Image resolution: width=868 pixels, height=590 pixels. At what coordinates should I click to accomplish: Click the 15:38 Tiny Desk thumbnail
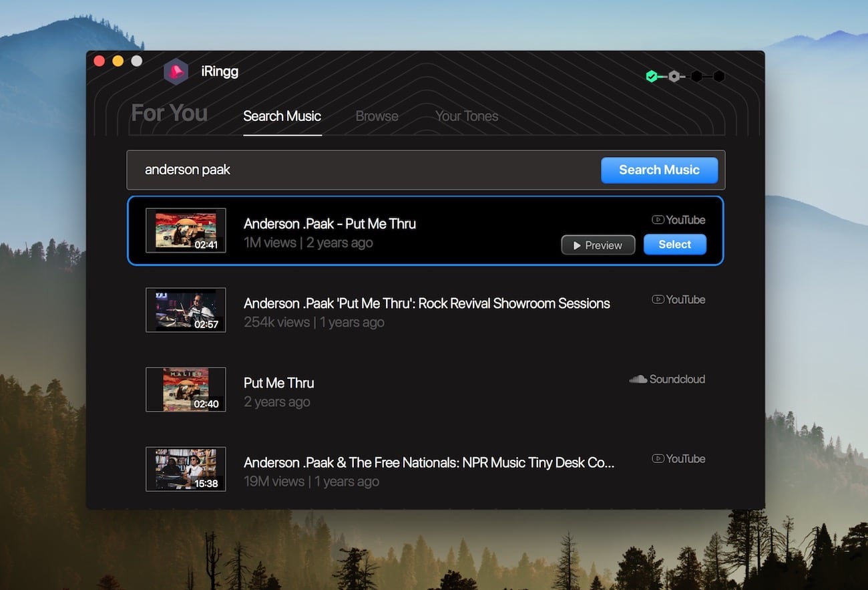186,469
